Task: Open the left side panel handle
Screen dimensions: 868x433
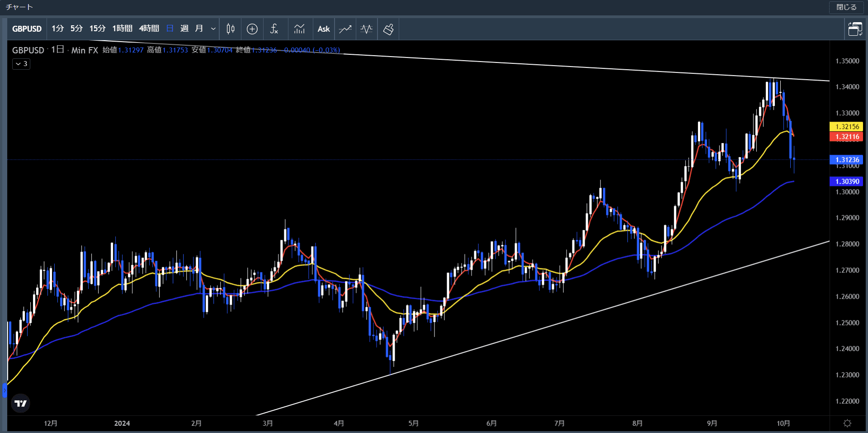Action: (5, 390)
